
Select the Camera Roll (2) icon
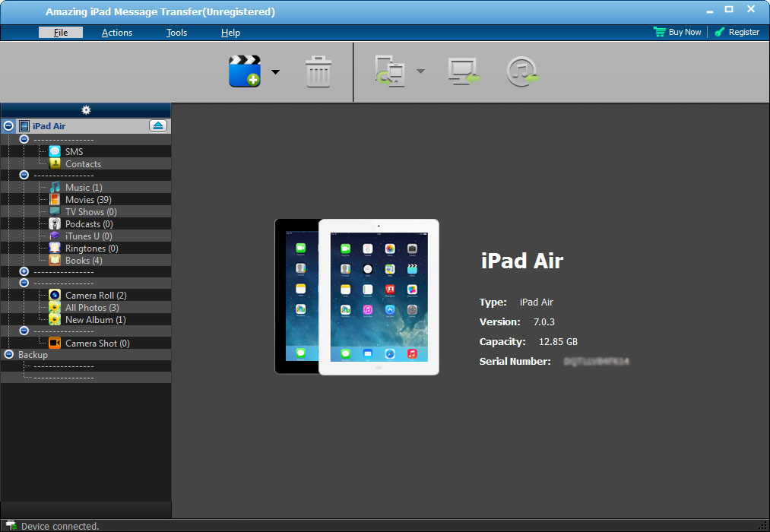point(55,295)
